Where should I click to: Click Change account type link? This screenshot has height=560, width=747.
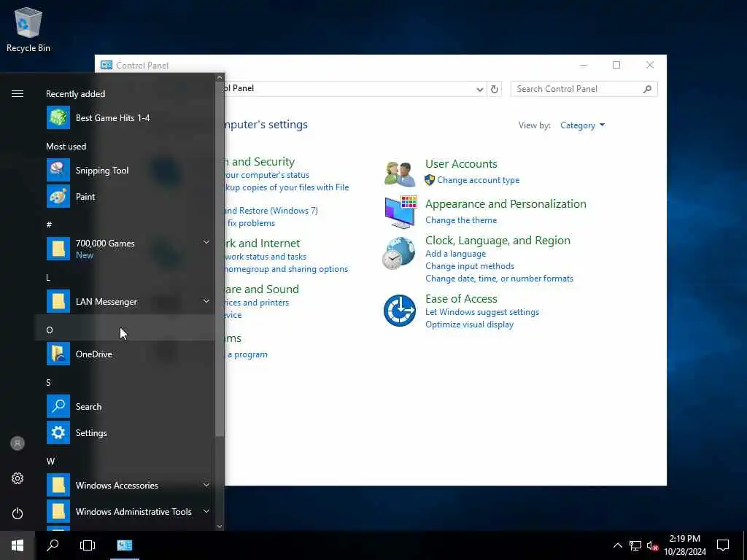[x=479, y=180]
